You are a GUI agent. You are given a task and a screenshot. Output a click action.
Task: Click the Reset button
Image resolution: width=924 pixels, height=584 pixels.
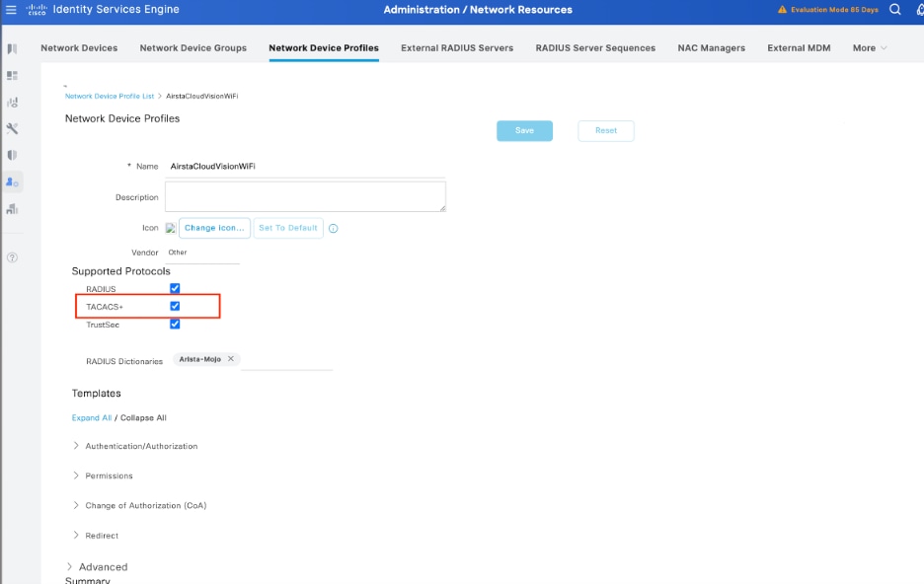point(606,130)
